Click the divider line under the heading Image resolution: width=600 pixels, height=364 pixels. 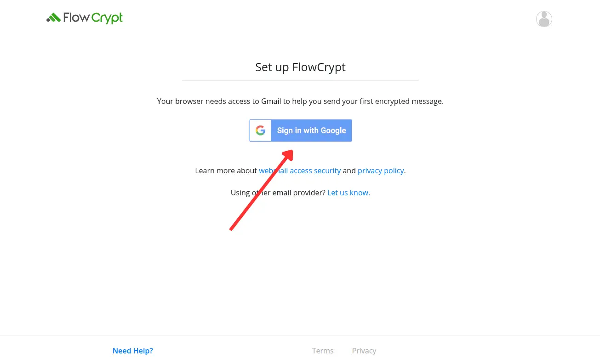point(300,80)
